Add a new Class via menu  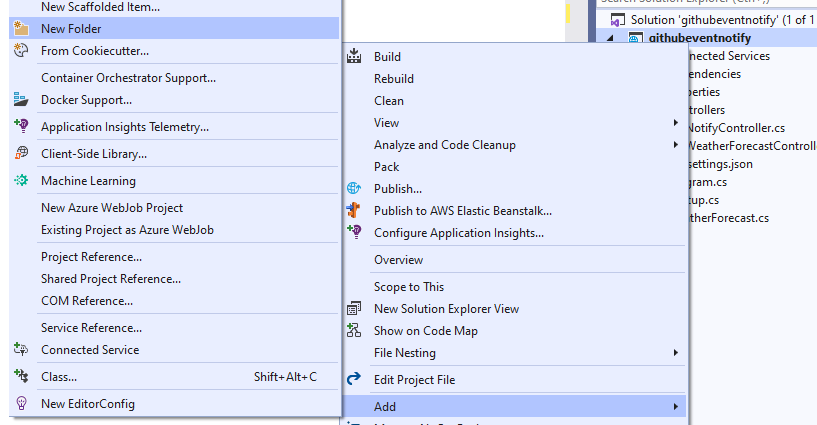[x=174, y=377]
